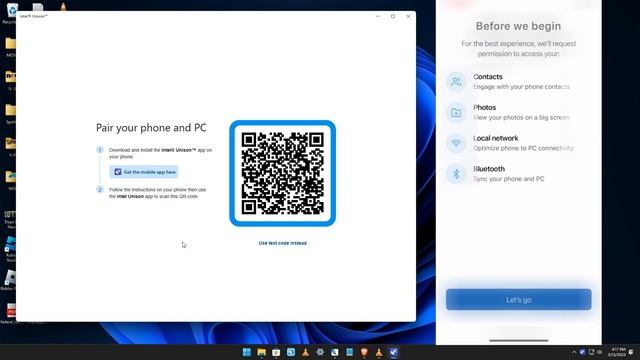This screenshot has height=360, width=640.
Task: Choose Use text code instead link
Action: click(x=282, y=243)
